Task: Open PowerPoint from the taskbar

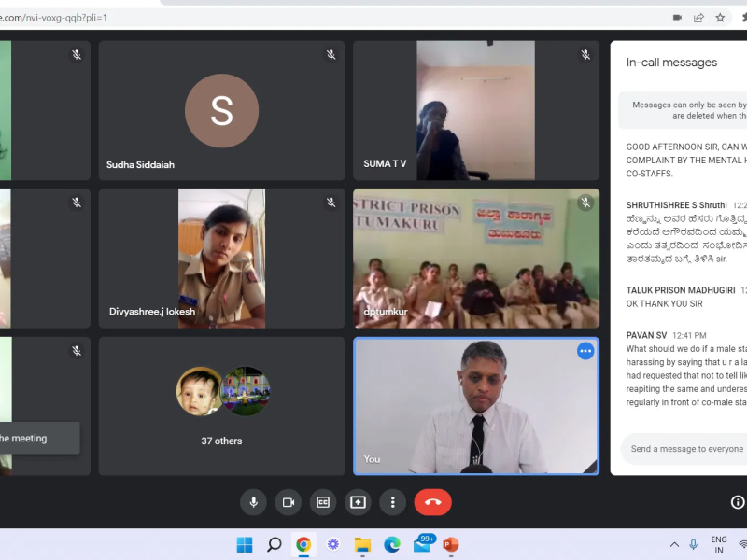Action: pos(451,544)
